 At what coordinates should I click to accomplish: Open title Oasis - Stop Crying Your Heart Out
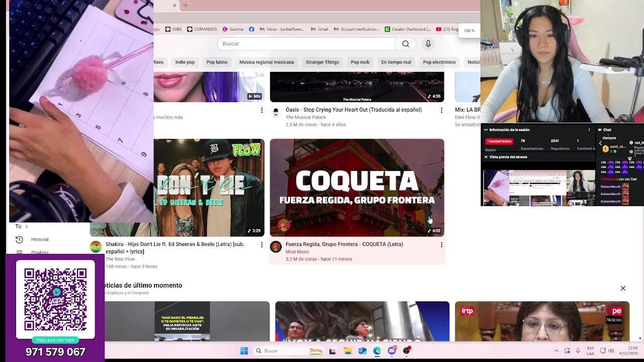pos(354,110)
